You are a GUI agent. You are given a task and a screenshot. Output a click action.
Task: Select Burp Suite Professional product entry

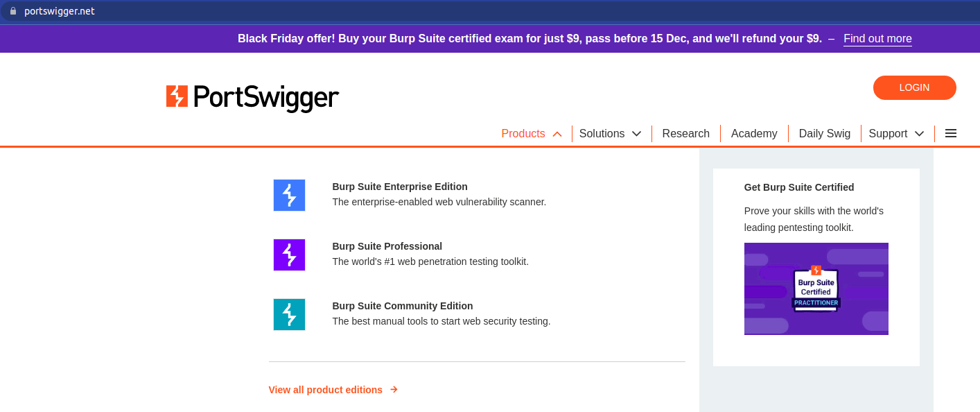387,246
